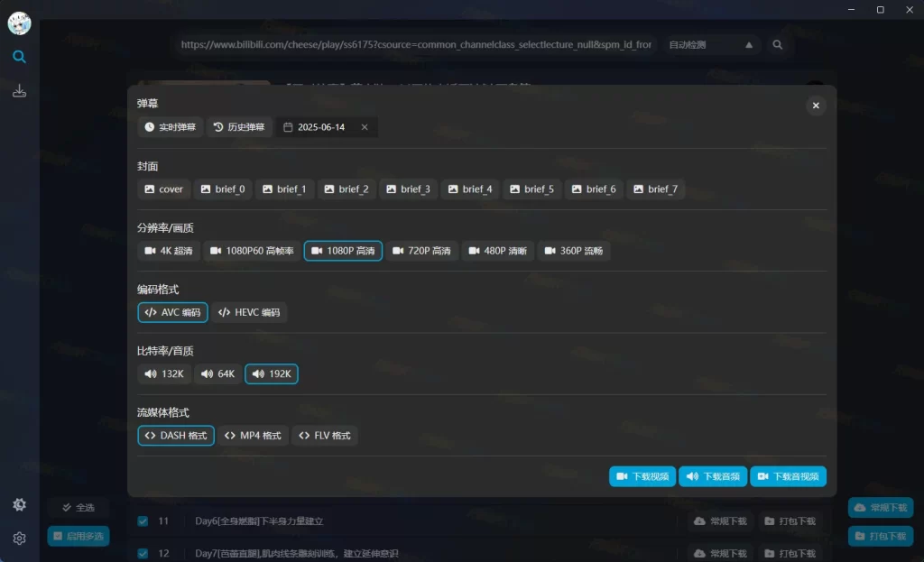The image size is (924, 562).
Task: Select 4K 超清 resolution
Action: point(169,251)
